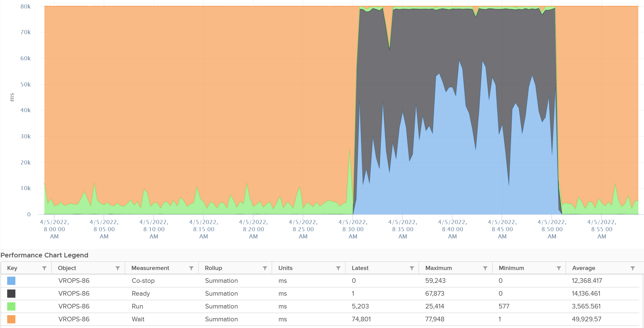The image size is (644, 328).
Task: Click VROPS-86 in the Run row
Action: 74,306
